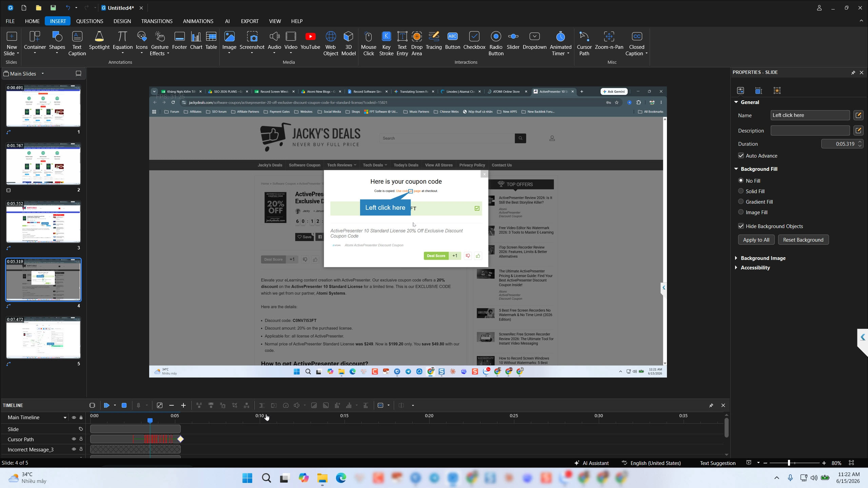Image resolution: width=868 pixels, height=488 pixels.
Task: Select slide 3 thumbnail
Action: 43,222
